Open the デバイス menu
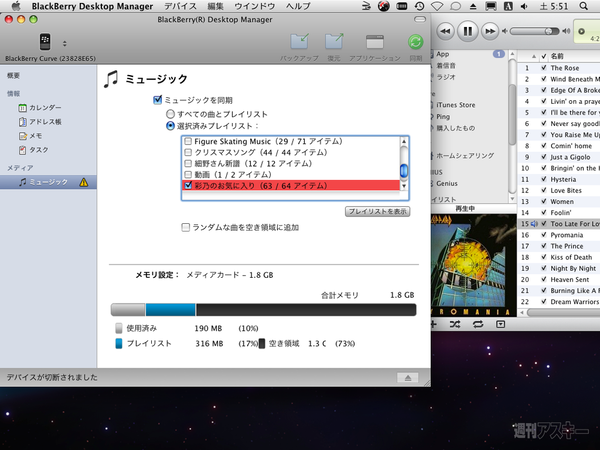600x450 pixels. 180,6
